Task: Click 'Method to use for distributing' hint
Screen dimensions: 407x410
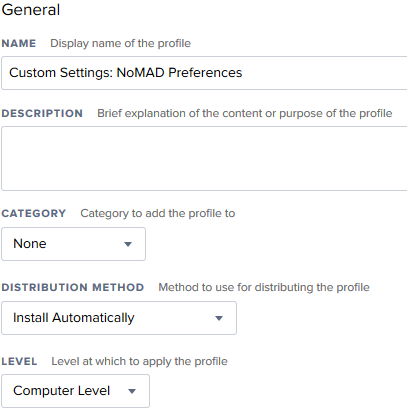Action: click(264, 287)
